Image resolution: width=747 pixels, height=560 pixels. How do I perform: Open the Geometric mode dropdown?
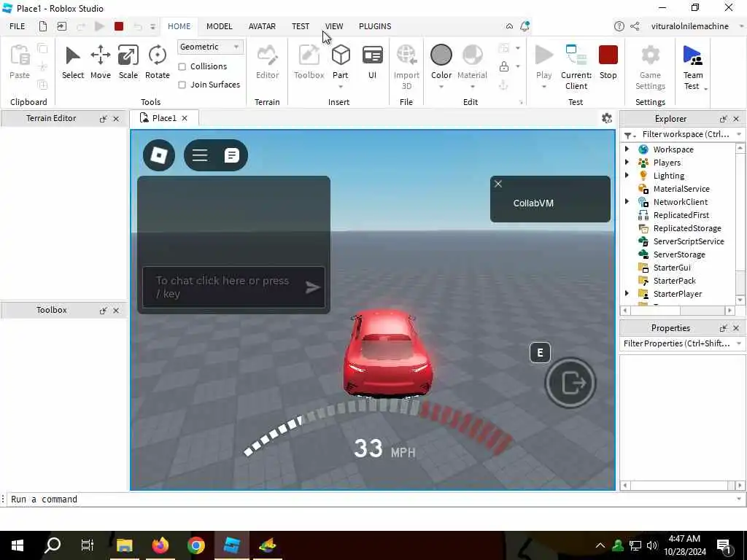point(209,47)
